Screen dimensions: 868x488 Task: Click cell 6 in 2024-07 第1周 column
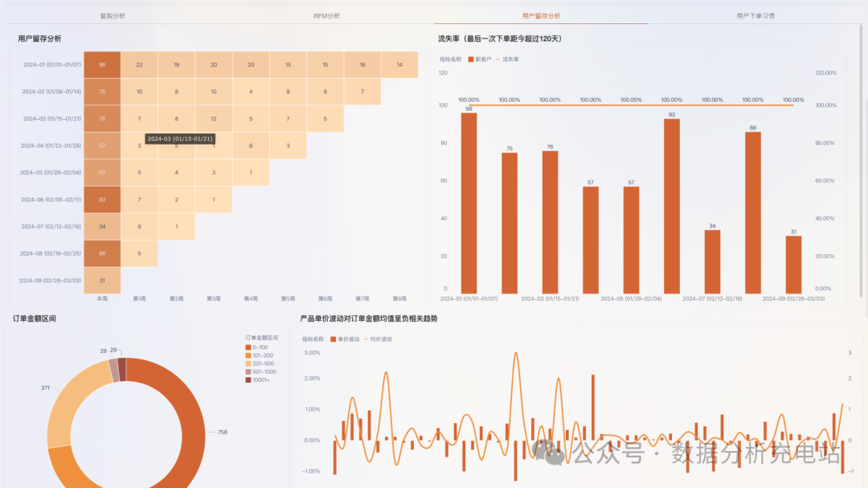pyautogui.click(x=139, y=227)
